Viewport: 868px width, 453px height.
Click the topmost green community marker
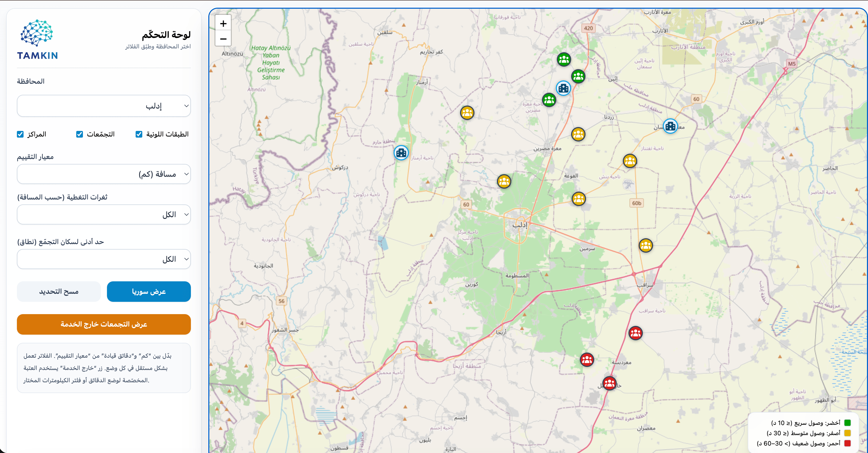pos(564,60)
